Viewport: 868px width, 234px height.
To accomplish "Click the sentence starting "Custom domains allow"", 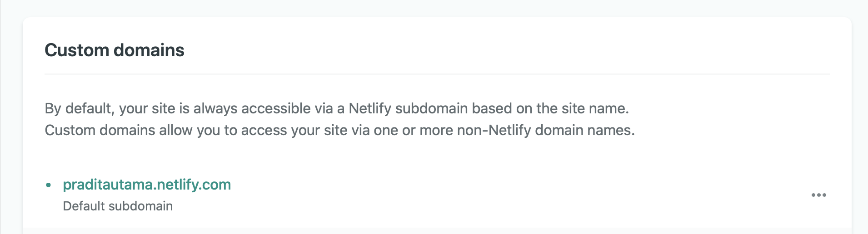I will [x=339, y=131].
